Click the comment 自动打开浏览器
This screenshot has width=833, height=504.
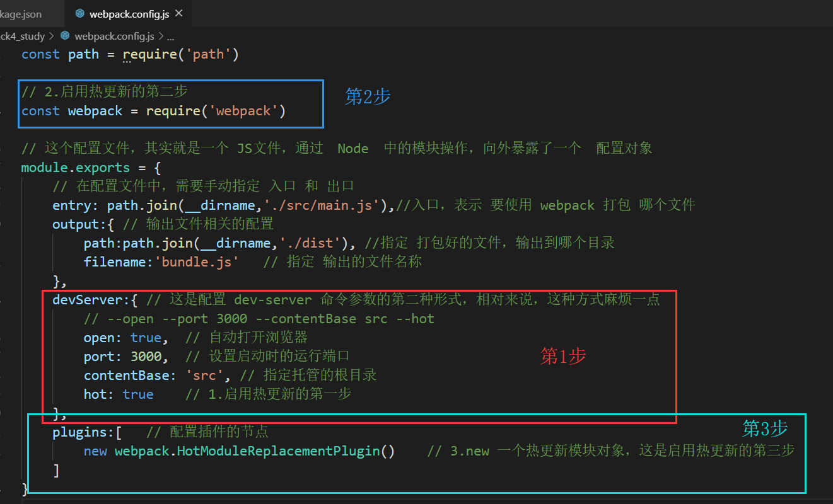247,338
